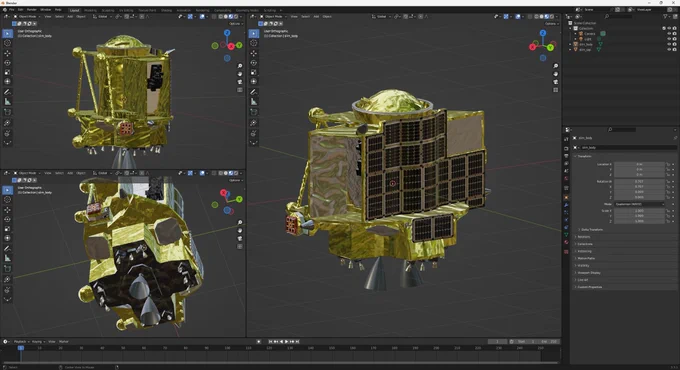680x370 pixels.
Task: Open the File menu
Action: [x=11, y=10]
